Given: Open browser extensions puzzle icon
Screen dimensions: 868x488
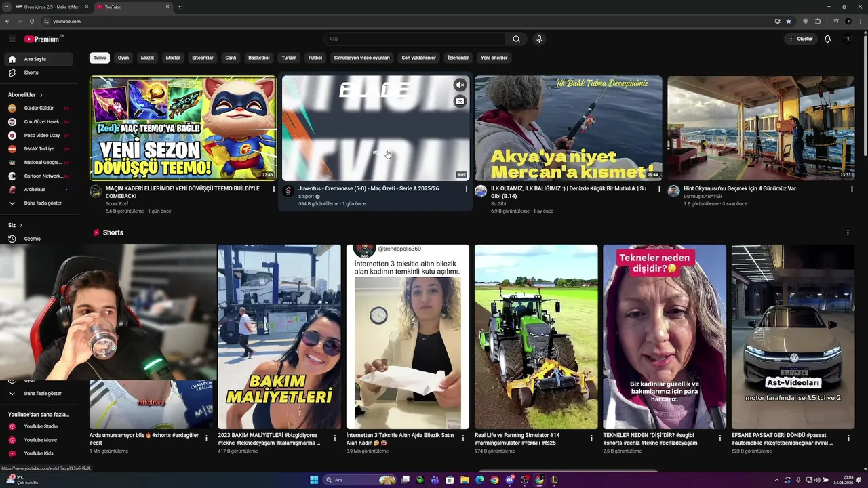Looking at the screenshot, I should [x=818, y=21].
